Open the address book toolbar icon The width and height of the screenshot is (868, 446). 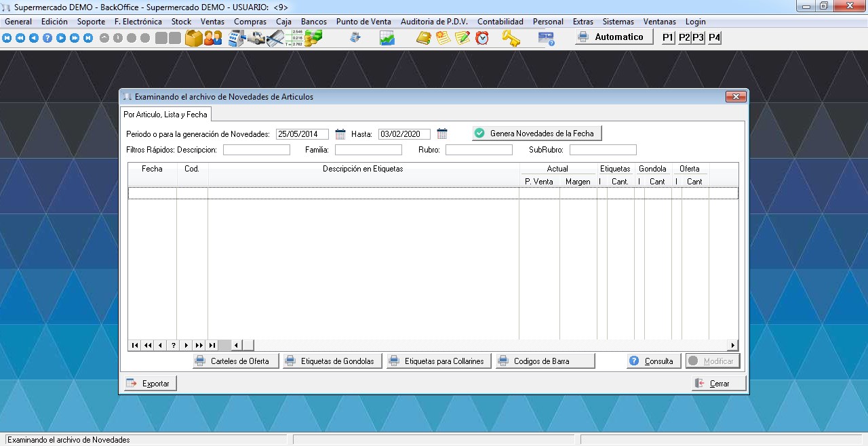pyautogui.click(x=424, y=38)
